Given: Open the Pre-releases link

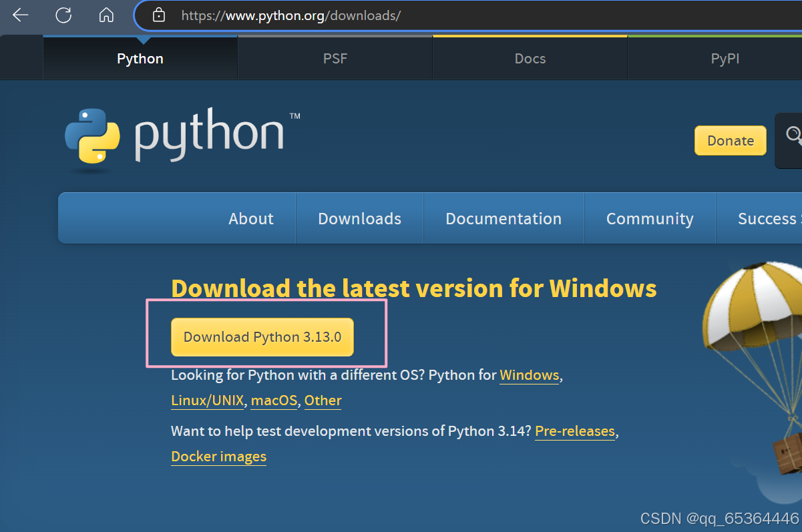Looking at the screenshot, I should pyautogui.click(x=575, y=431).
